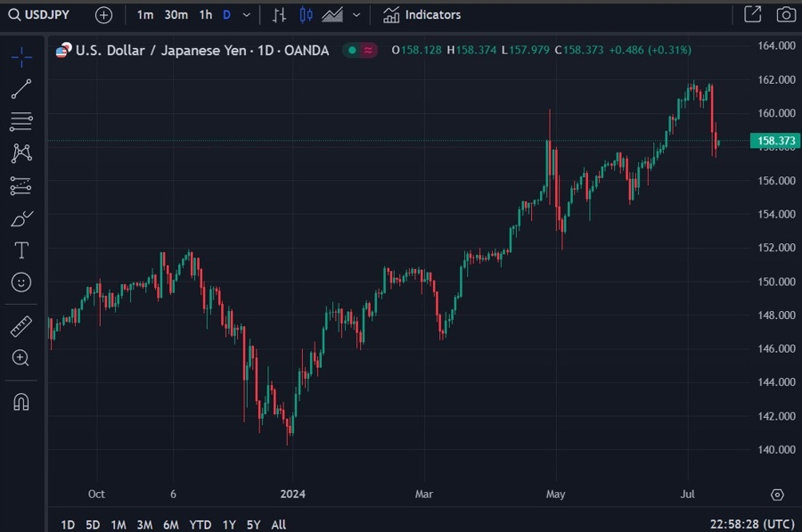The height and width of the screenshot is (532, 802).
Task: Toggle the candlestick chart style
Action: [x=306, y=15]
